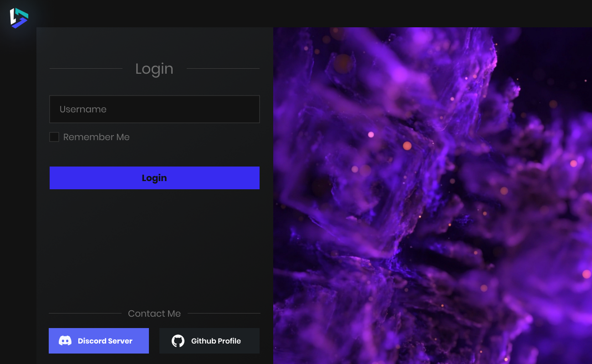Enable the Remember Me checkbox
The height and width of the screenshot is (364, 592).
pyautogui.click(x=54, y=137)
